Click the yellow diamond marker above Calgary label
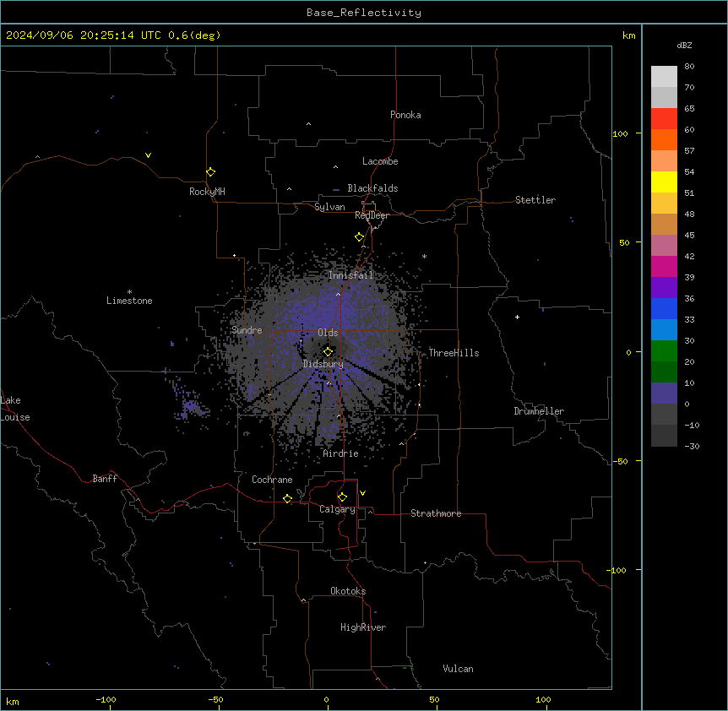The width and height of the screenshot is (728, 711). pos(342,497)
